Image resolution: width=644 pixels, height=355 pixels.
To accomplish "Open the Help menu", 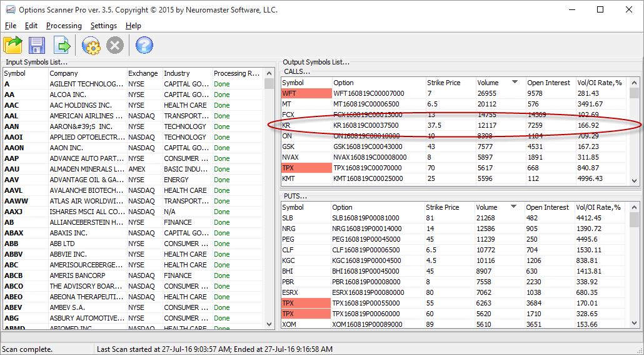I will tap(133, 26).
